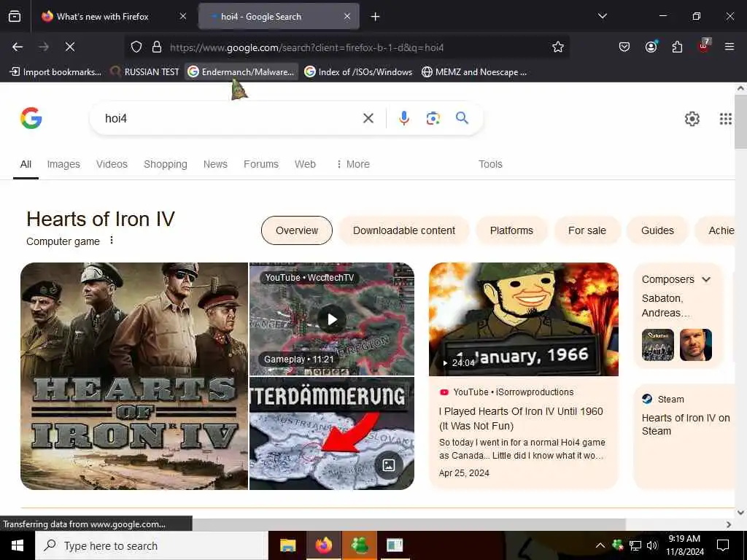Expand the Composers section
Image resolution: width=747 pixels, height=560 pixels.
706,279
